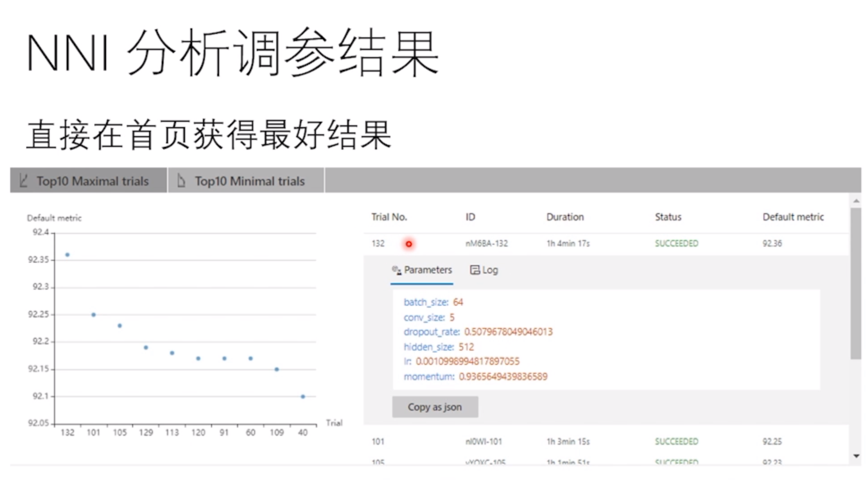Click the Default metric column header
The image size is (868, 481).
tap(793, 217)
